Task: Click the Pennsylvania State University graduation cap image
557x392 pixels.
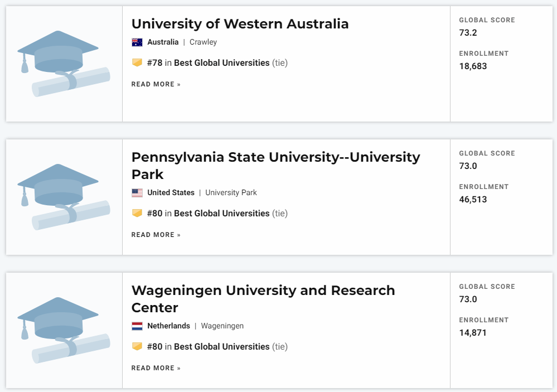Action: pos(64,197)
